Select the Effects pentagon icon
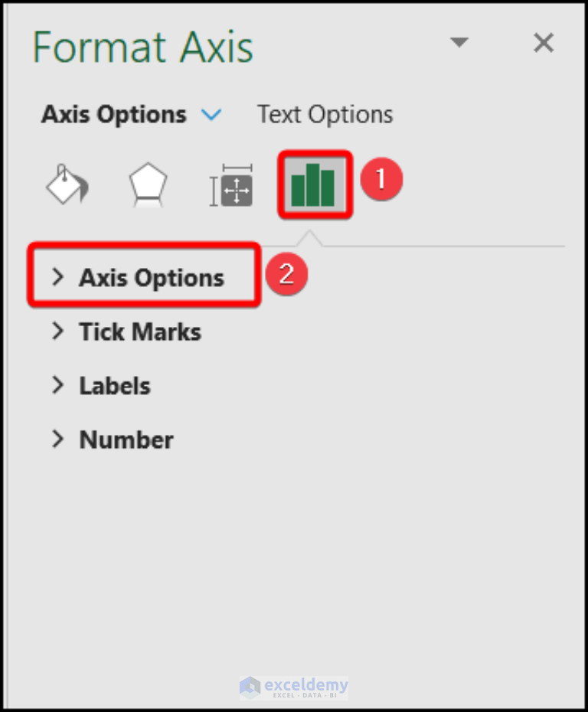The width and height of the screenshot is (588, 712). pyautogui.click(x=148, y=185)
